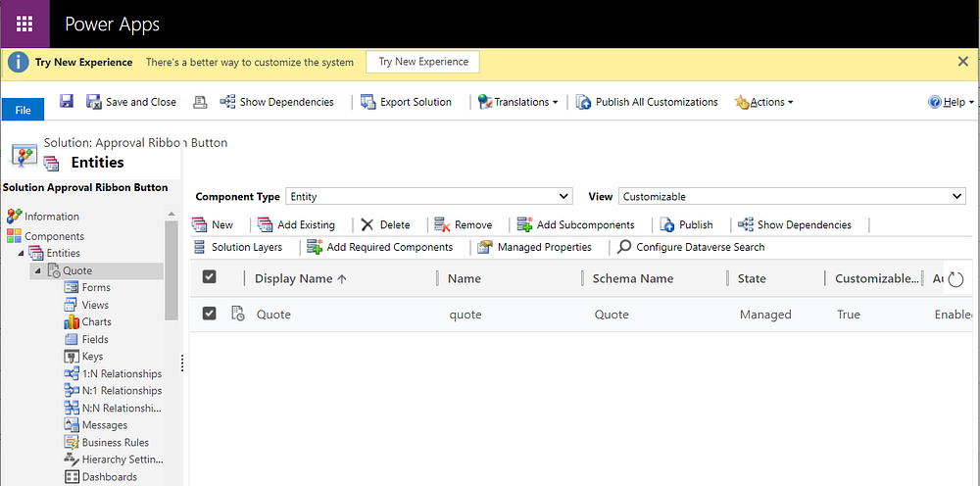
Task: Sort by the Customizable column header
Action: click(877, 278)
